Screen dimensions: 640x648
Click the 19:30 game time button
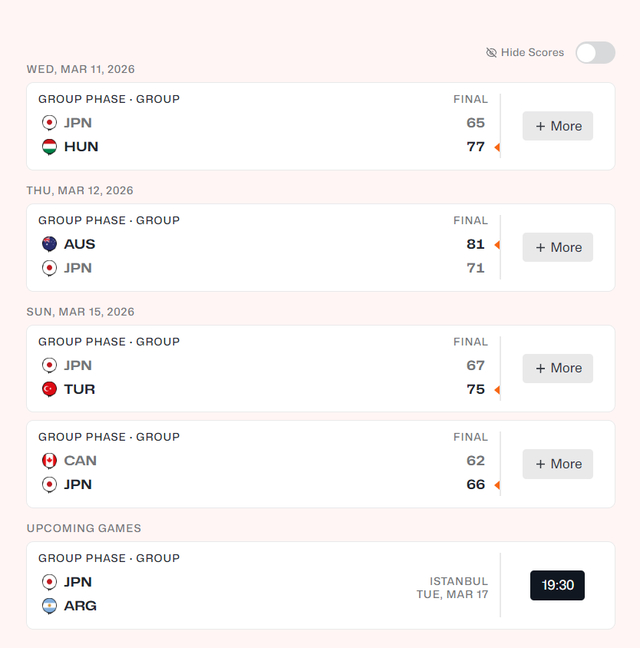pyautogui.click(x=557, y=585)
